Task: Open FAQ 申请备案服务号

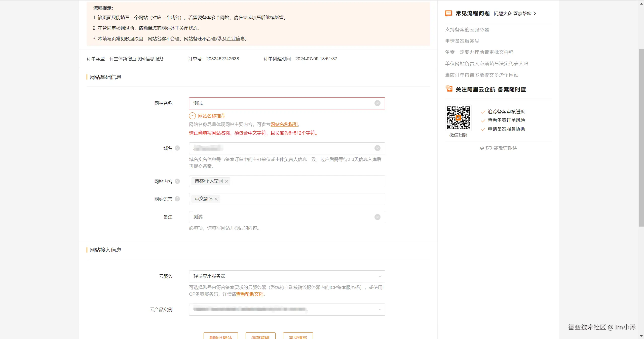Action: pos(462,41)
